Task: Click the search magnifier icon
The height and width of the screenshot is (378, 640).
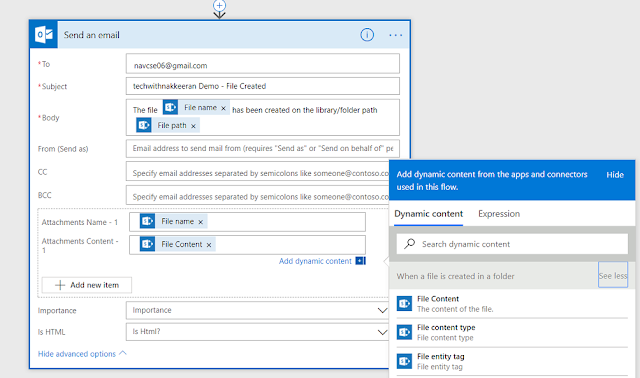Action: [x=409, y=244]
